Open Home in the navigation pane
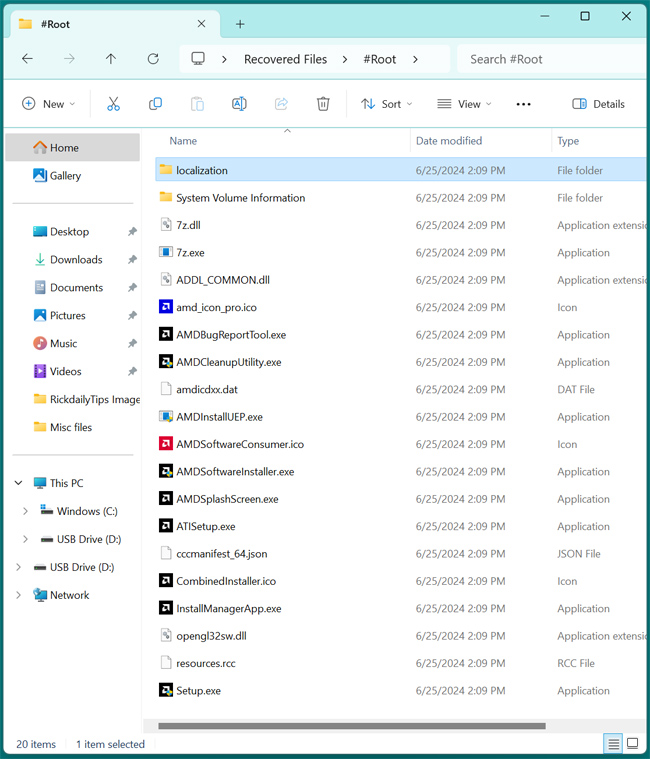 click(73, 148)
